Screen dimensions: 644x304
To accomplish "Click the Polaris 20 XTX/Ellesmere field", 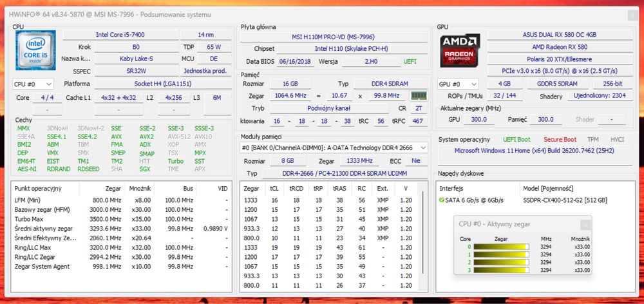I will (x=560, y=59).
